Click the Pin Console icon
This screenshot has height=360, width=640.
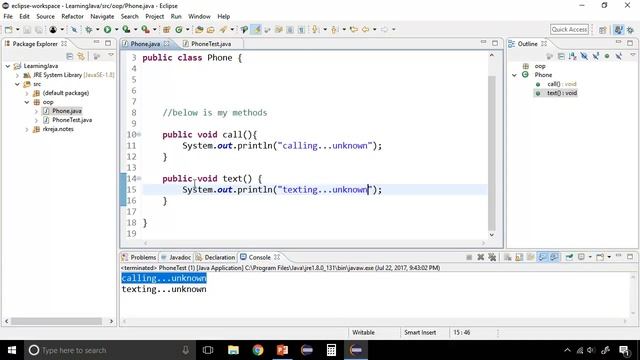click(x=569, y=257)
